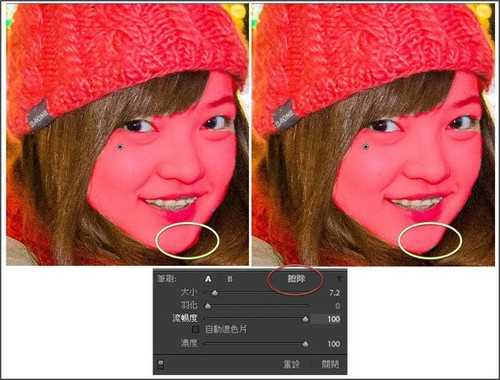
Task: Click the 大小 size slider handle
Action: click(x=215, y=293)
